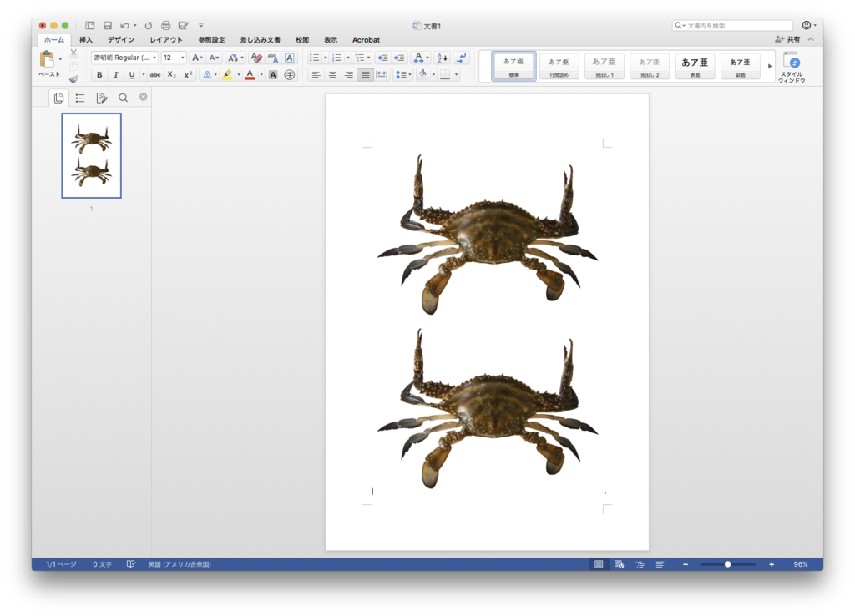Apply the 見出し 1 style

(605, 66)
